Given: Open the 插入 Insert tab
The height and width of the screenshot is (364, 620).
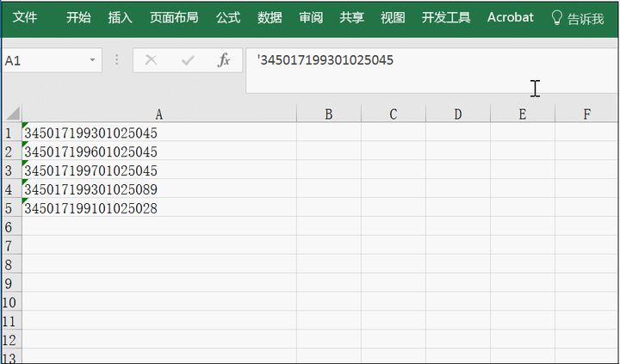Looking at the screenshot, I should pos(121,18).
